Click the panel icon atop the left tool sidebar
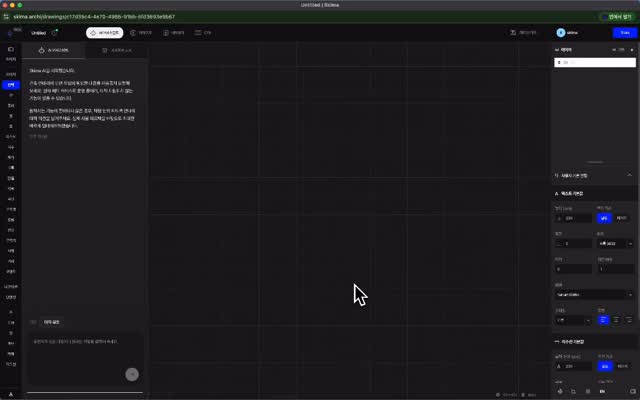640x400 pixels. click(11, 49)
